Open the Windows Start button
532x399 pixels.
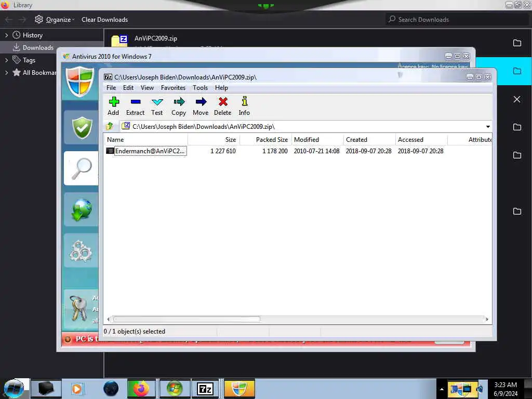coord(14,389)
